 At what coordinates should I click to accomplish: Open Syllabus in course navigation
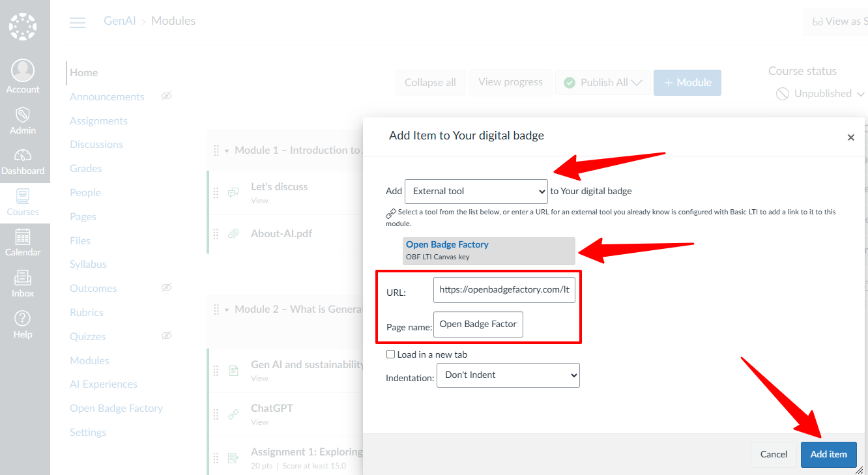coord(88,265)
